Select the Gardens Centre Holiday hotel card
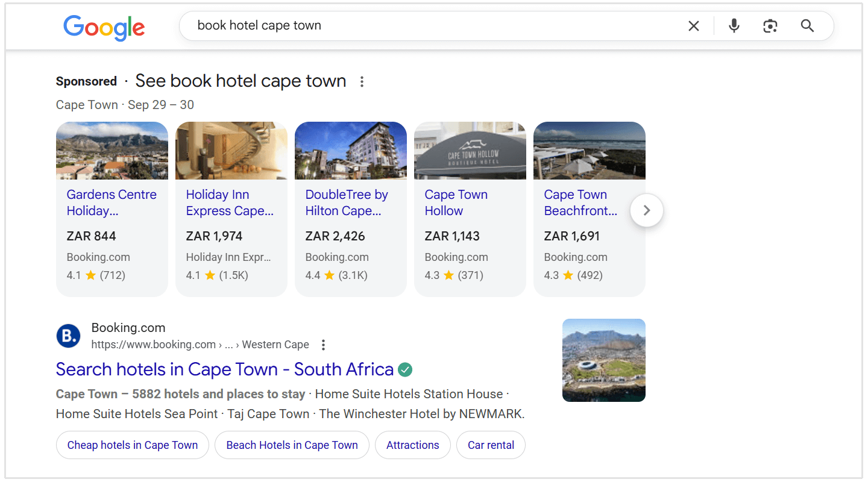This screenshot has height=482, width=868. [112, 202]
